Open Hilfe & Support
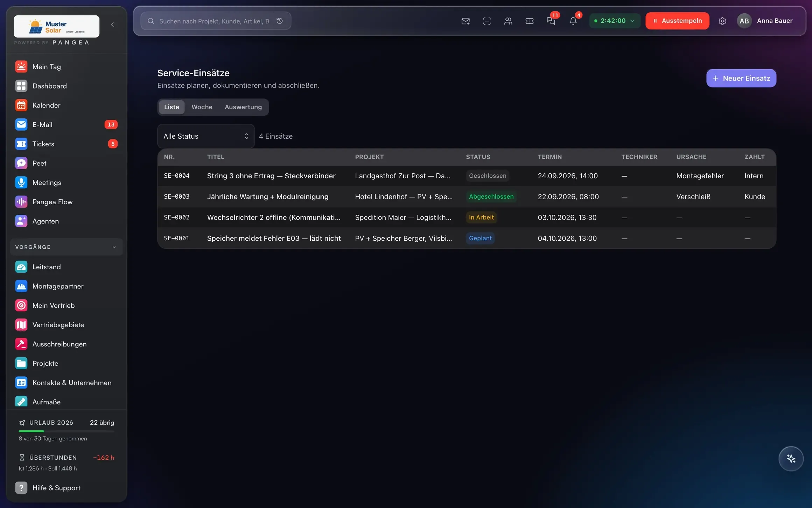This screenshot has height=508, width=812. click(x=66, y=488)
